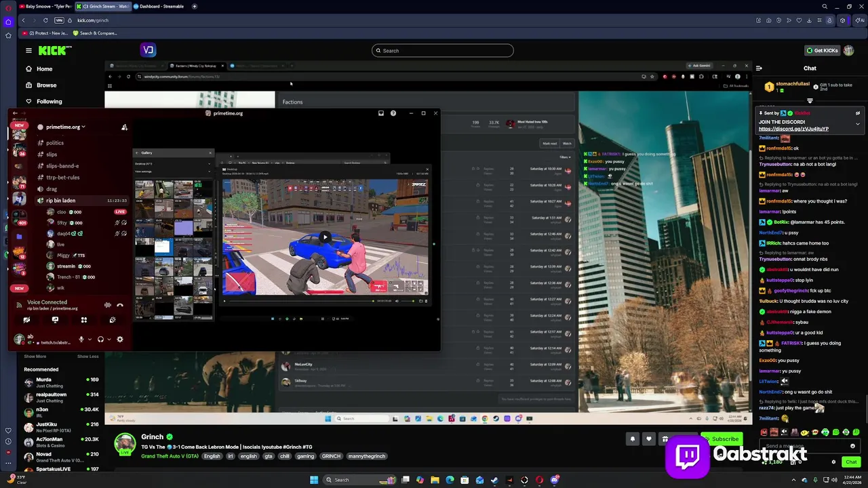Go to Home in Kick sidebar

click(45, 68)
